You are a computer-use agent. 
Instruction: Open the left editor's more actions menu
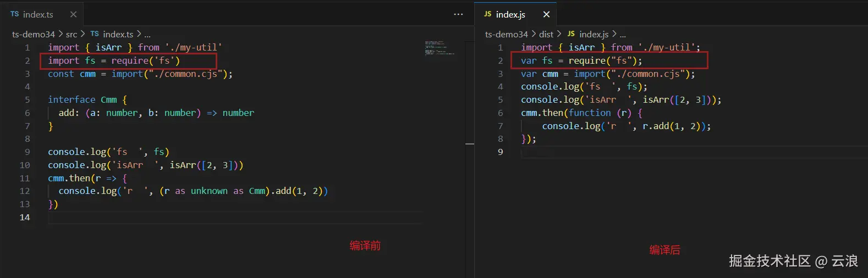tap(458, 14)
